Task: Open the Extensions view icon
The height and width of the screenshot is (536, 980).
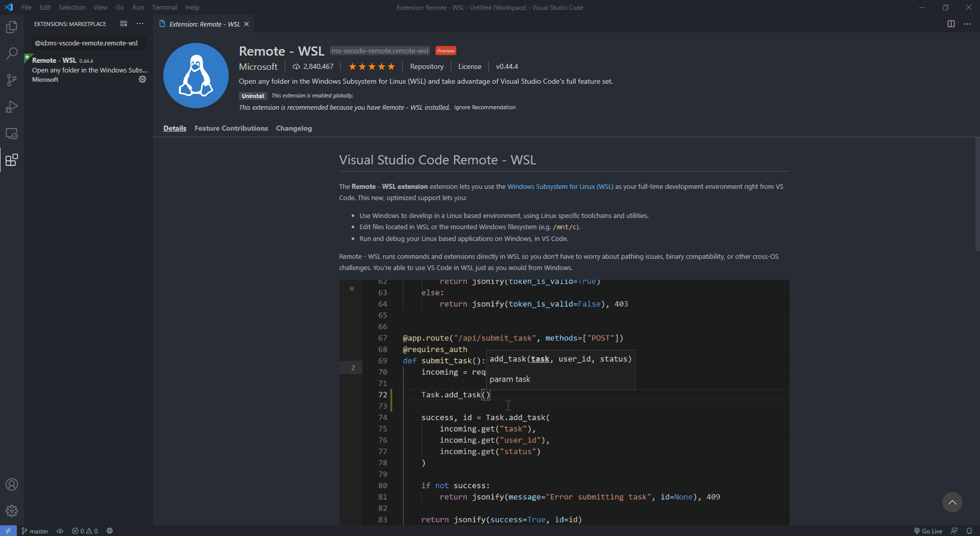Action: pyautogui.click(x=11, y=160)
